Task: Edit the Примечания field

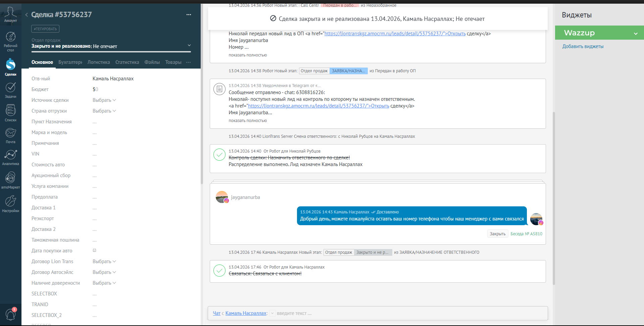Action: point(95,143)
